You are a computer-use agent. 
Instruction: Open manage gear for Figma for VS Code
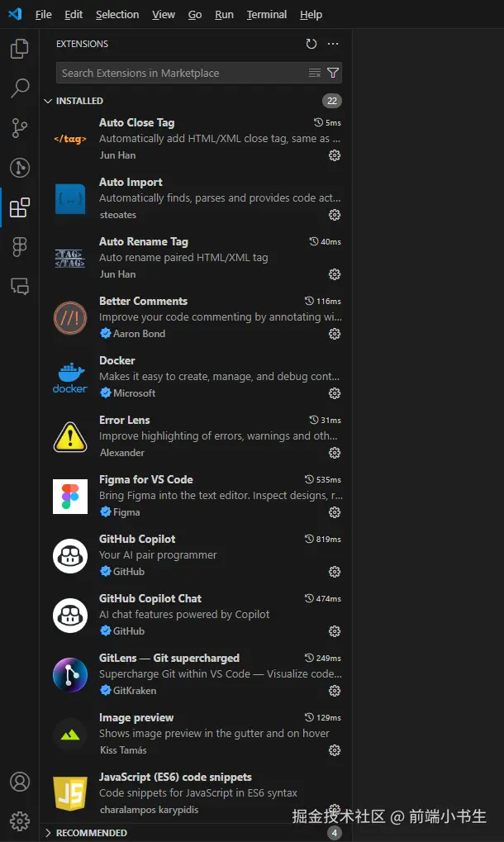tap(335, 512)
